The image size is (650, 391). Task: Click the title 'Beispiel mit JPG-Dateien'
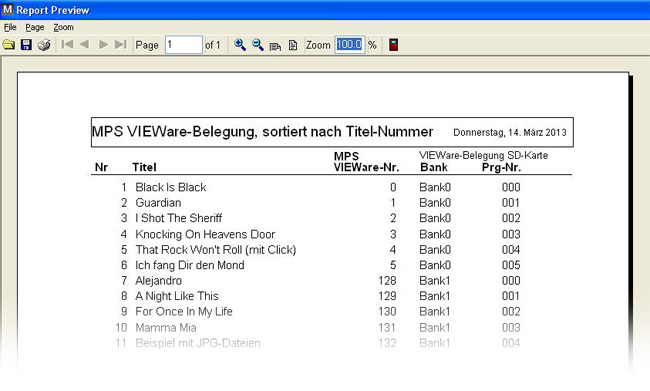[198, 343]
